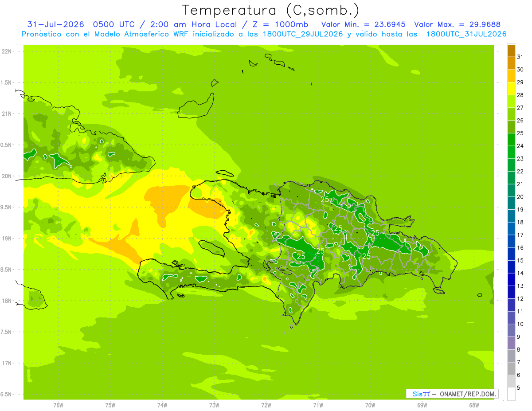Click the '21N' latitude label
532x411 pixels.
point(7,114)
